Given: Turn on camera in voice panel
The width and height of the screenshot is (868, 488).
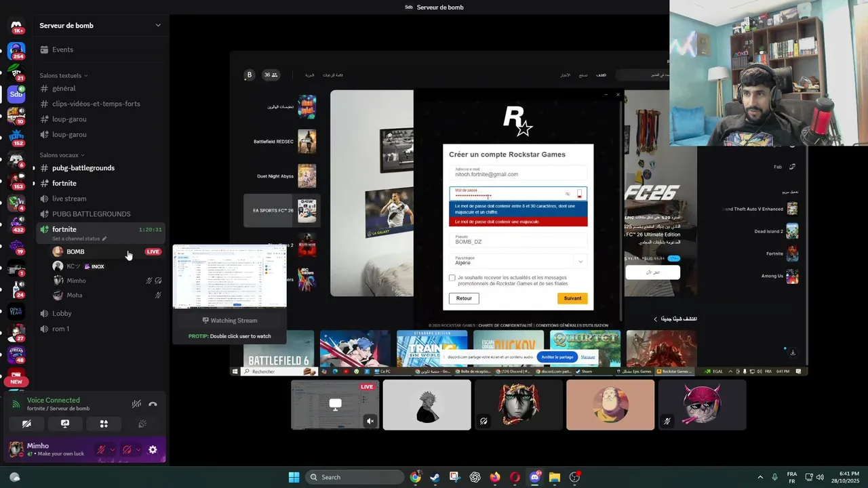Looking at the screenshot, I should coord(26,424).
